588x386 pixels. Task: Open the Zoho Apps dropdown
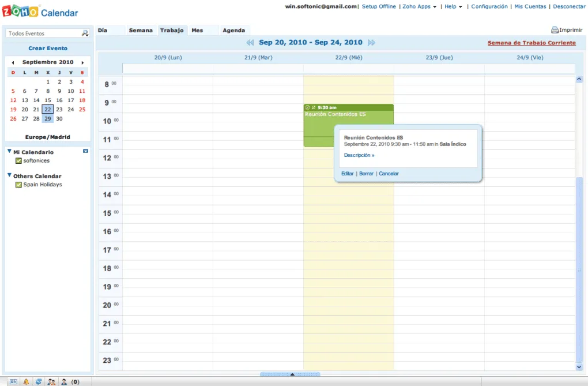417,6
